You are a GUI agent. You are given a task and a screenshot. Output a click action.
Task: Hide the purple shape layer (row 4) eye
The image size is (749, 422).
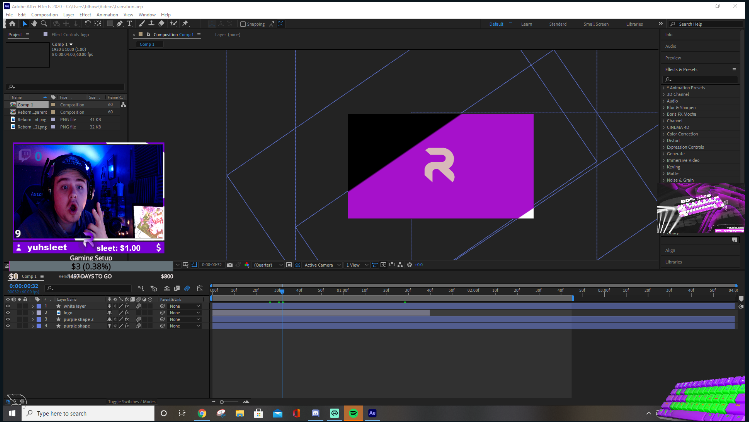pyautogui.click(x=8, y=326)
